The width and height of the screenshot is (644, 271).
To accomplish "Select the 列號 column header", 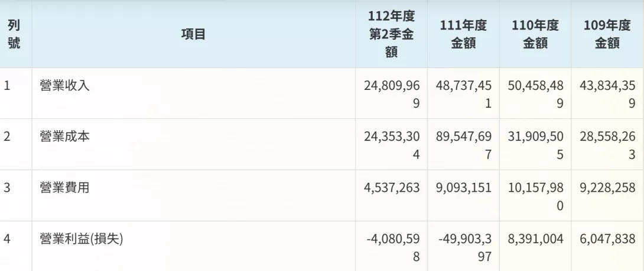I will (14, 34).
